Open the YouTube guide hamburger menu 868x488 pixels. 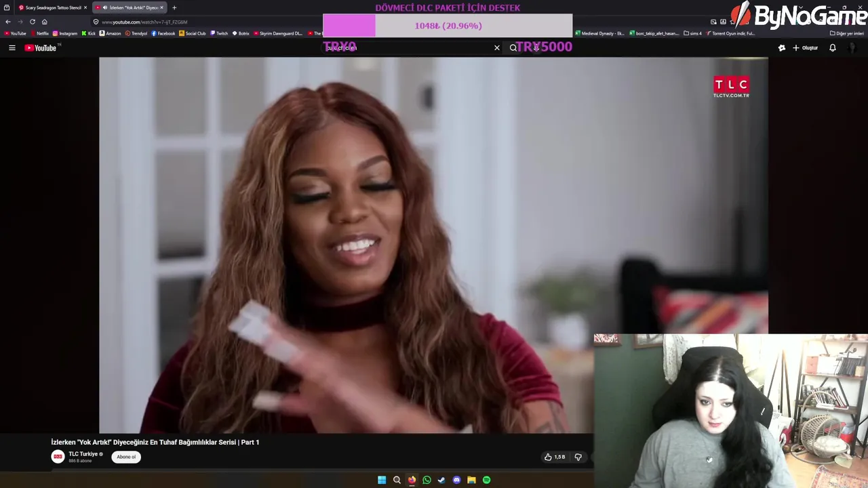(12, 48)
